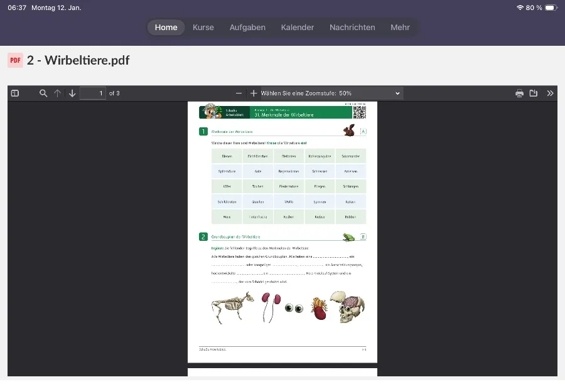Go to the next page
Image resolution: width=565 pixels, height=392 pixels.
pos(72,93)
